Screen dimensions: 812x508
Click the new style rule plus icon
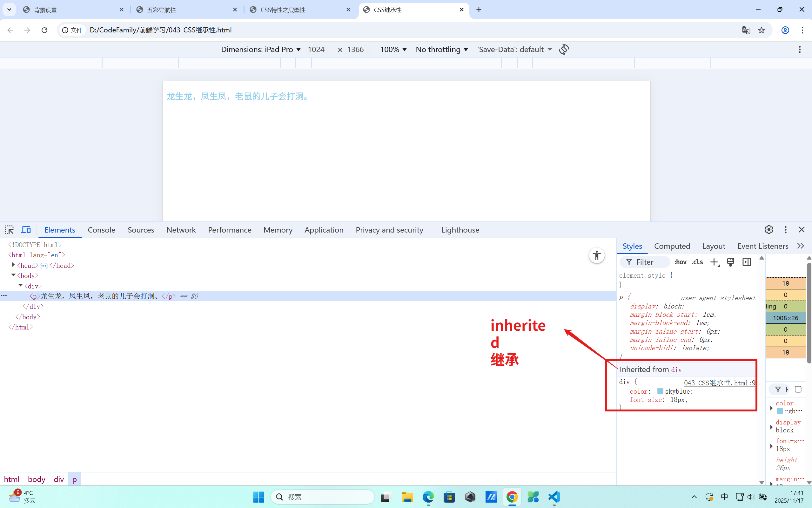tap(714, 262)
